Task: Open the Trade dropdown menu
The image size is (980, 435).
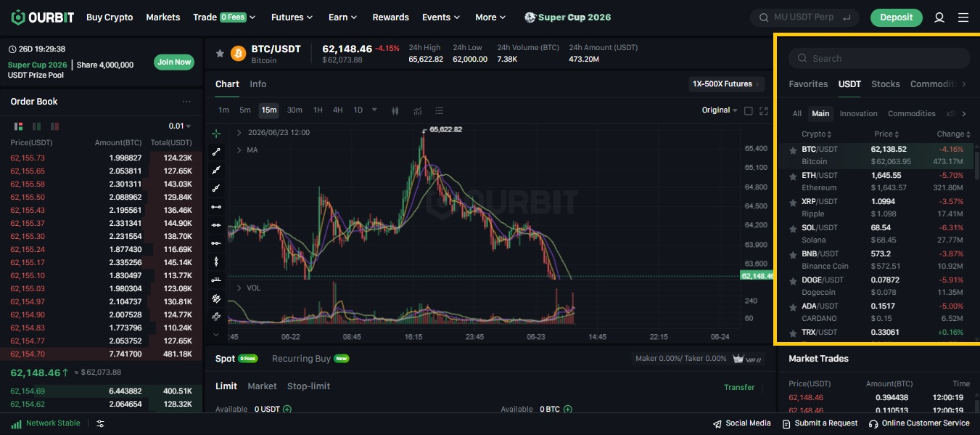Action: point(225,17)
